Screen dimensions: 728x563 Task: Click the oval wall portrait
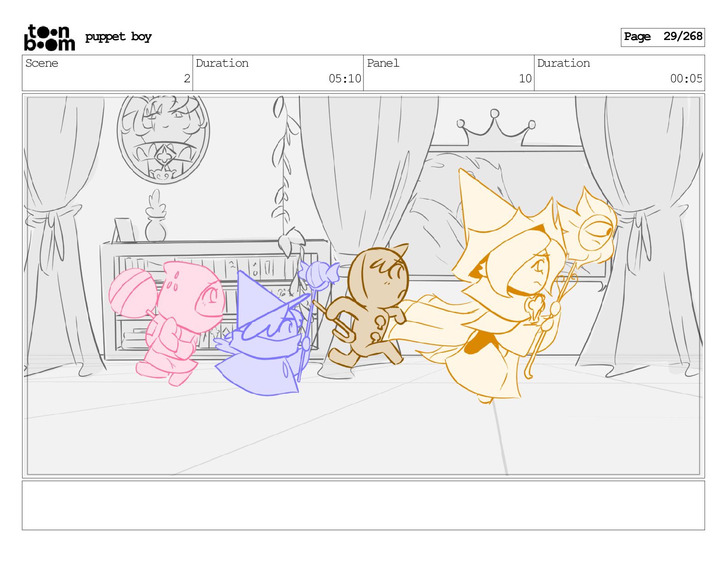coord(163,137)
